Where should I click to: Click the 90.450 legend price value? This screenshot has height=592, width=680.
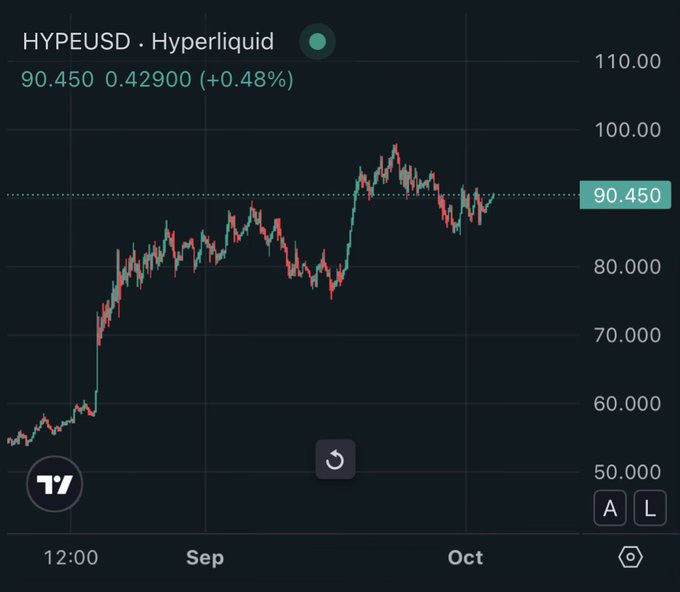pyautogui.click(x=57, y=80)
